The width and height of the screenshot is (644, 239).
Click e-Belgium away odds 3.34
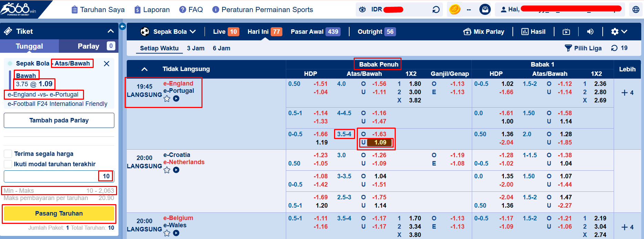click(415, 227)
